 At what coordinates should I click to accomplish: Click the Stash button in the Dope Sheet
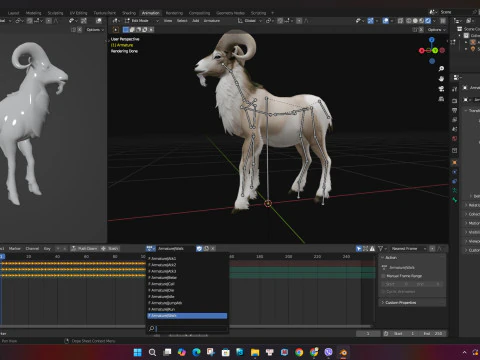[110, 248]
